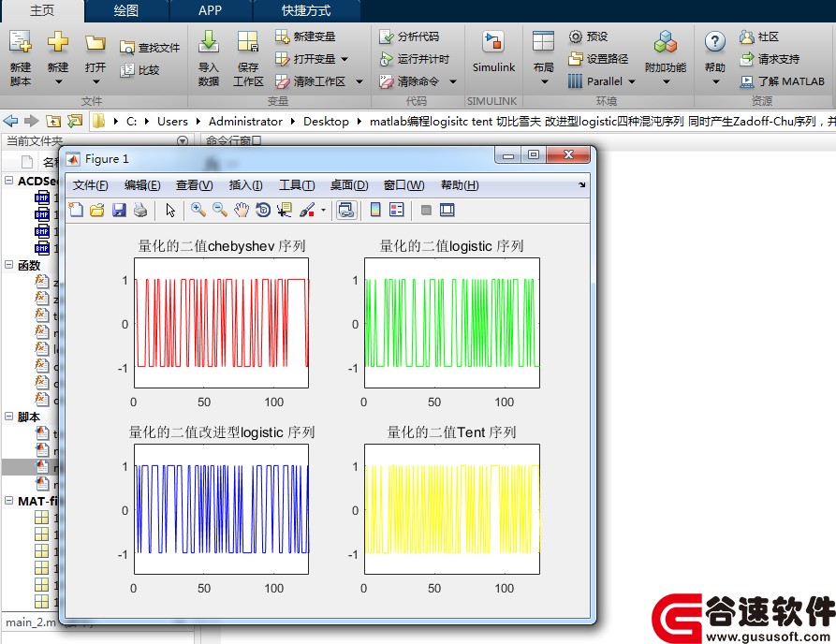Image resolution: width=836 pixels, height=644 pixels.
Task: Open the 工具(T) menu in Figure 1
Action: click(x=297, y=185)
